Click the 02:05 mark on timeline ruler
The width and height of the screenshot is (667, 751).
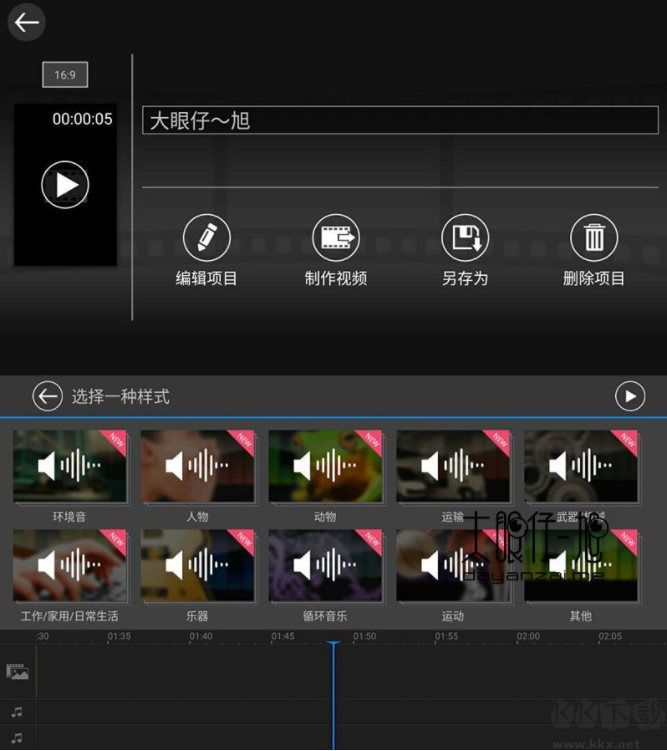pyautogui.click(x=610, y=636)
